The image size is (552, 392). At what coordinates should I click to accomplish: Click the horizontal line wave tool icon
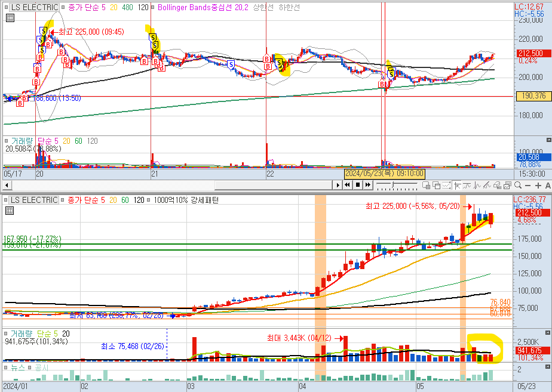[x=467, y=186]
